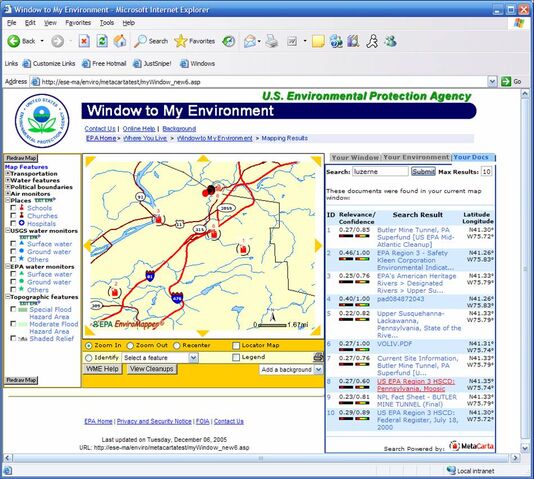Open the Search magnifier toolbar button
This screenshot has width=534, height=479.
click(151, 41)
